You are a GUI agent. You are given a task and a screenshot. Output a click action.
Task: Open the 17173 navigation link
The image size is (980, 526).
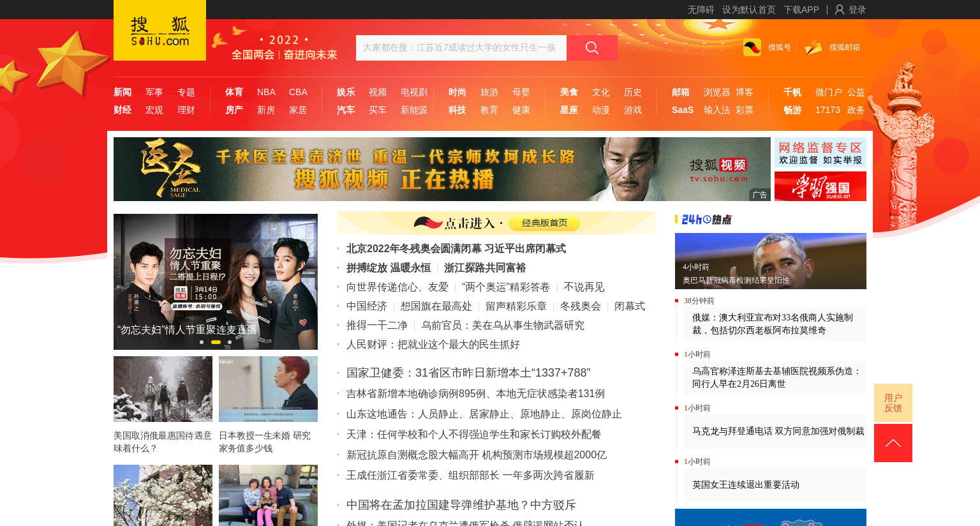(828, 110)
